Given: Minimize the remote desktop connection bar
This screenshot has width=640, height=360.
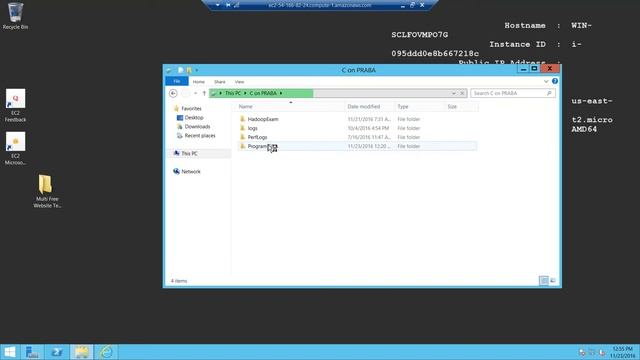Looking at the screenshot, I should [x=402, y=5].
